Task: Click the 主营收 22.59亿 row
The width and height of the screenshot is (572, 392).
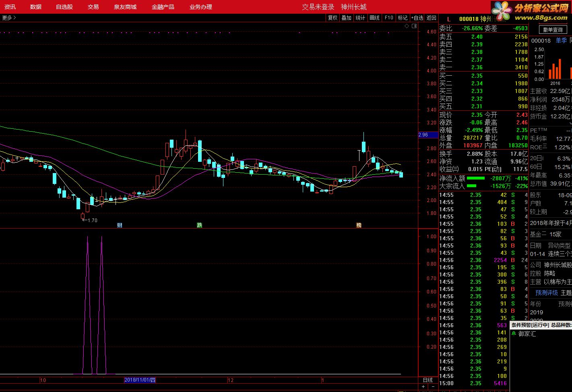Action: coord(551,91)
